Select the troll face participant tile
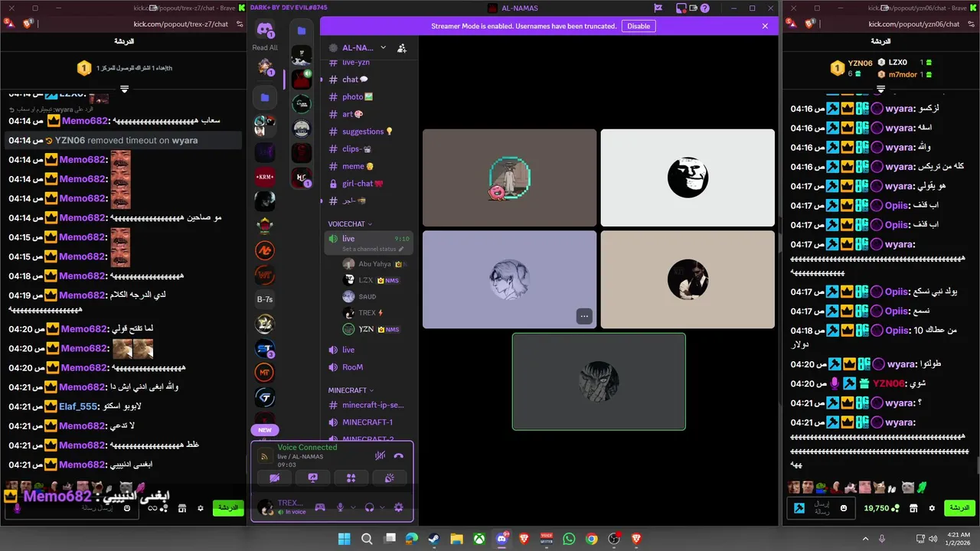 point(688,178)
